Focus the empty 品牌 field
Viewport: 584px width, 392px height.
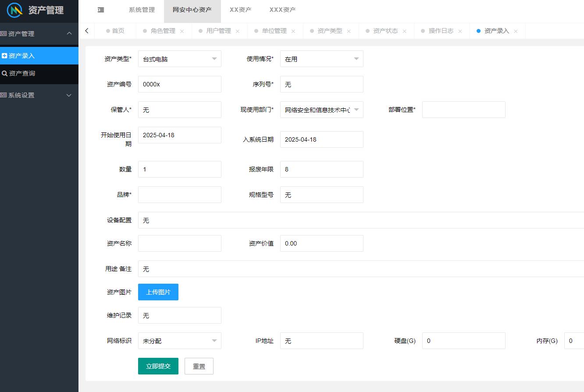tap(180, 195)
